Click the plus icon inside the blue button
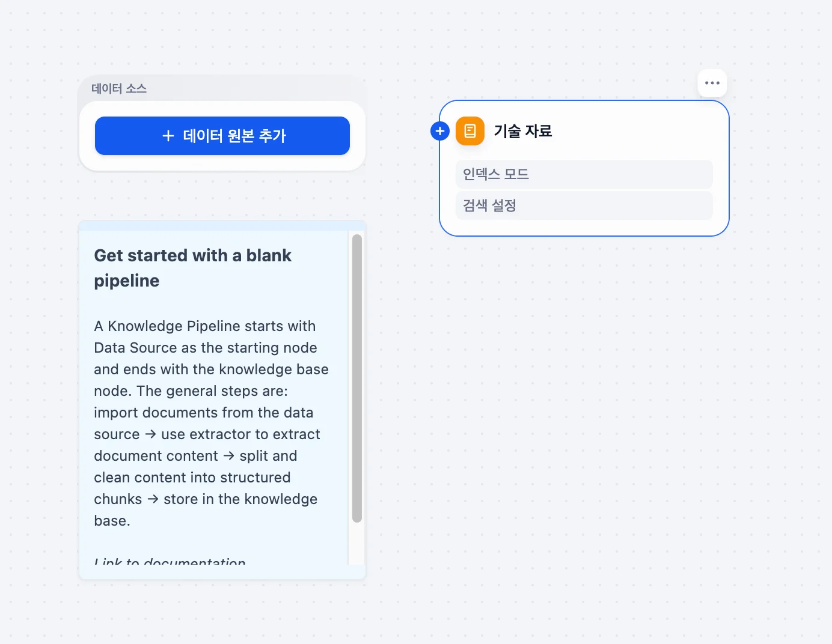Image resolution: width=832 pixels, height=644 pixels. tap(168, 136)
